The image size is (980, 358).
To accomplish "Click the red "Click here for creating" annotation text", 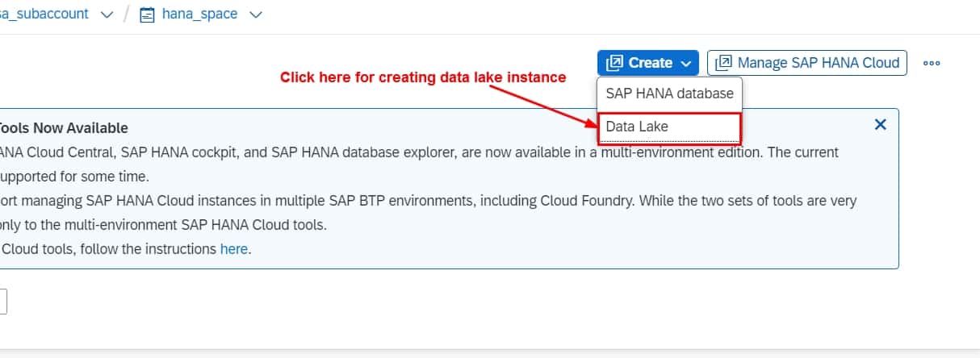I will (x=423, y=77).
